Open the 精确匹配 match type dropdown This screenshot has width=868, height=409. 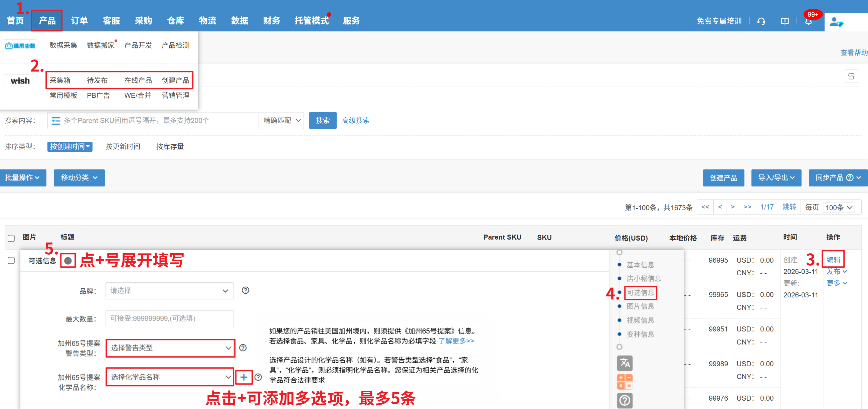281,120
